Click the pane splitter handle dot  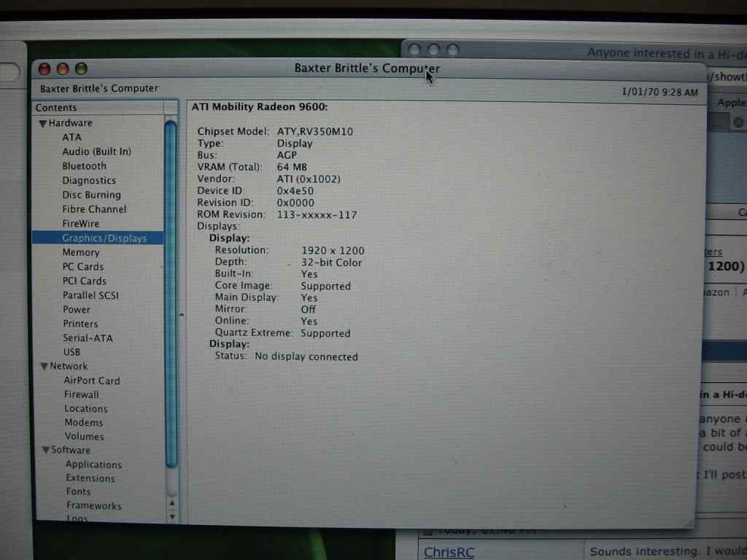click(x=182, y=315)
